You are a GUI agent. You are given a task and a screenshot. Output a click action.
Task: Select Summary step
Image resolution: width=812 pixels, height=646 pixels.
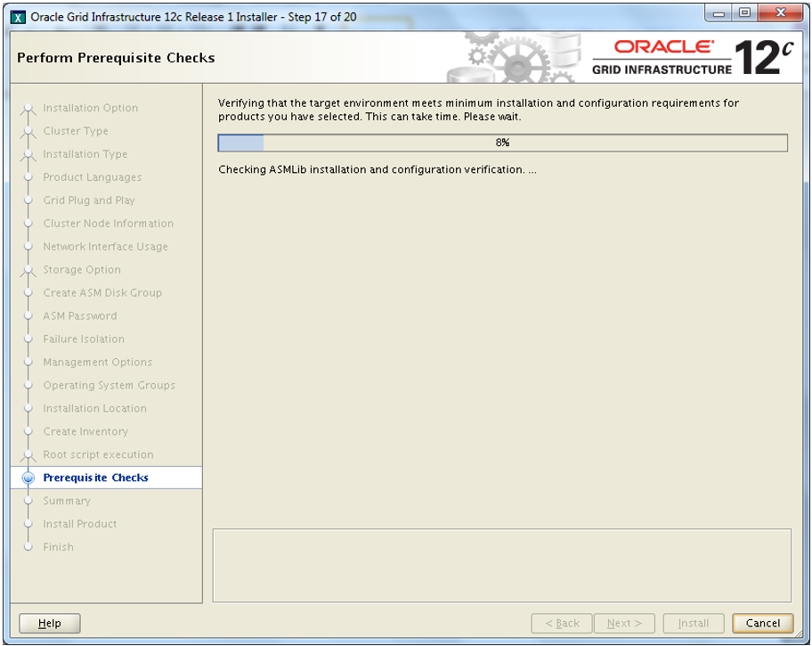pyautogui.click(x=67, y=501)
